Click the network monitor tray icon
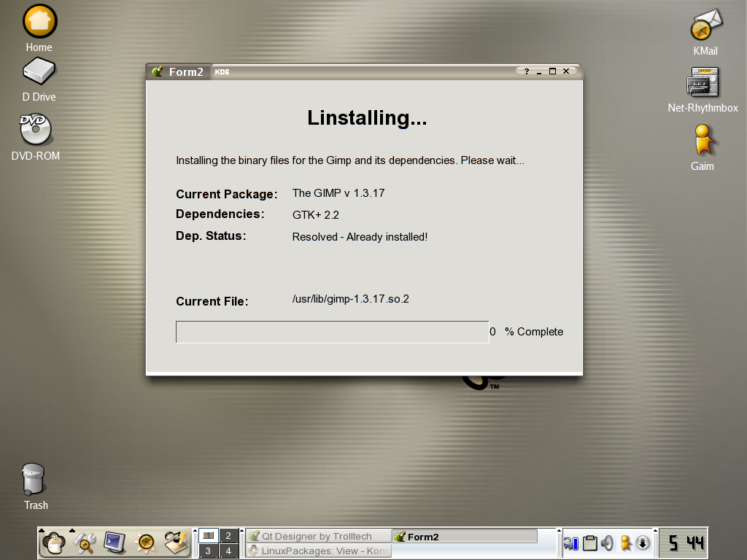Image resolution: width=747 pixels, height=560 pixels. coord(570,543)
